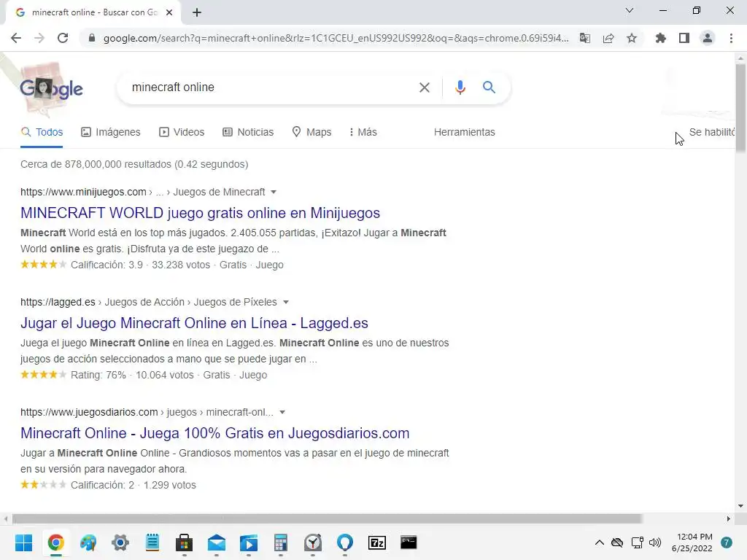
Task: Select the Todos search tab
Action: click(x=42, y=132)
